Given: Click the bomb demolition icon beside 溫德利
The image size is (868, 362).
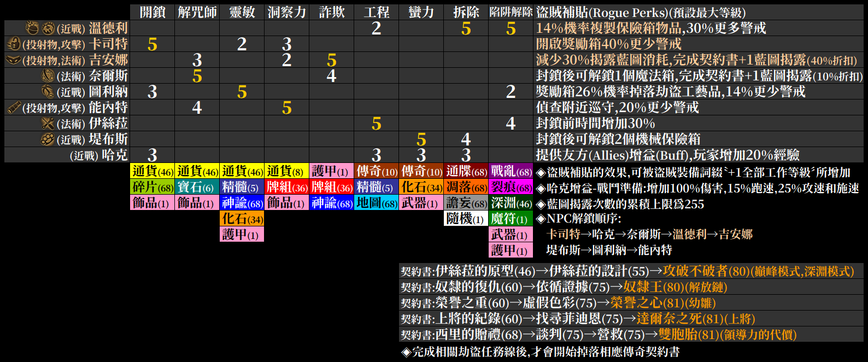Looking at the screenshot, I should pyautogui.click(x=32, y=28).
